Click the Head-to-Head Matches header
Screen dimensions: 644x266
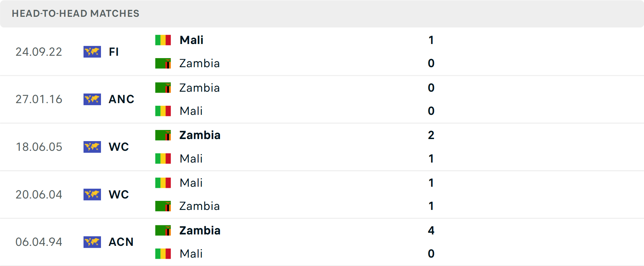click(75, 13)
